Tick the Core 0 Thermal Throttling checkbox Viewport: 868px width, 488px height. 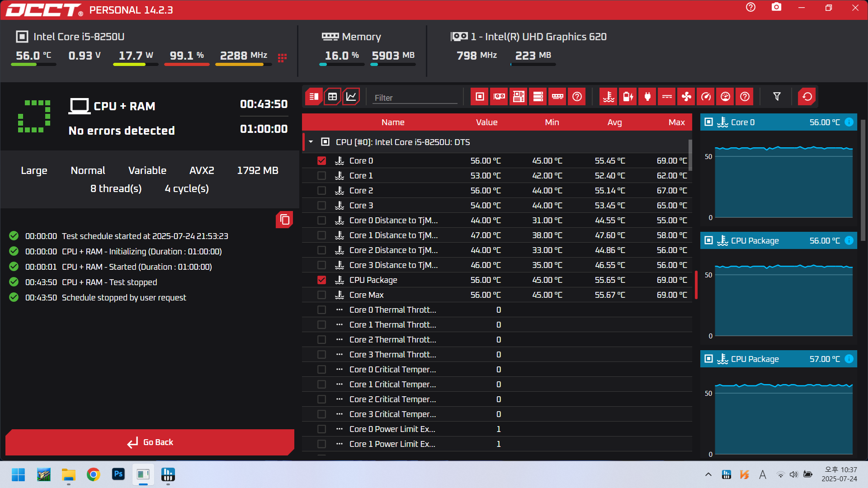pyautogui.click(x=321, y=310)
